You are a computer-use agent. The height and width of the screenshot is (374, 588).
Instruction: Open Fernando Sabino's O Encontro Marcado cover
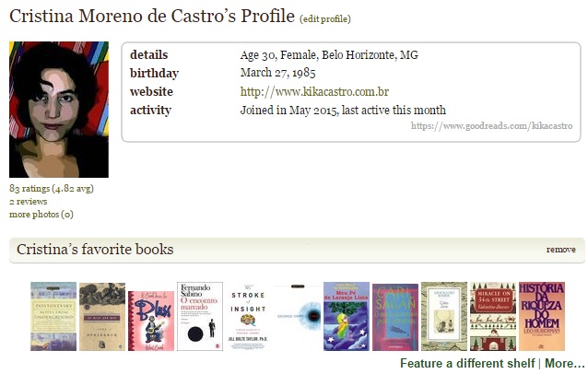coord(200,316)
